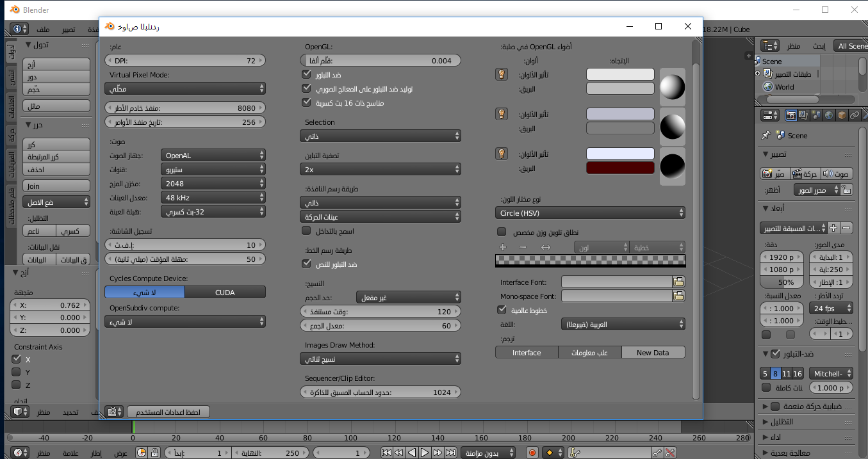Click the timeline auto-keyframe record icon
The height and width of the screenshot is (459, 868).
[532, 453]
